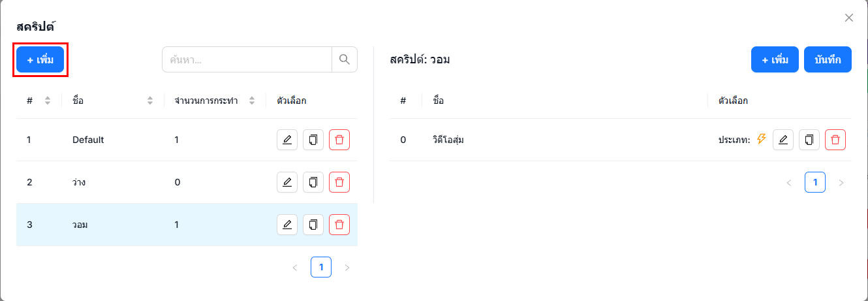Copy the วอม script
The image size is (868, 301).
pos(313,225)
